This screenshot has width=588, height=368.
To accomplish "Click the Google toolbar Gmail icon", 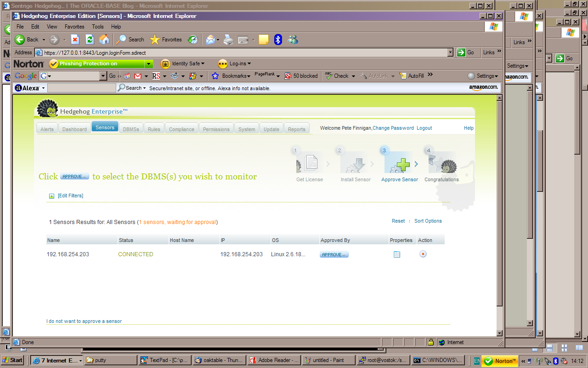I will [138, 76].
